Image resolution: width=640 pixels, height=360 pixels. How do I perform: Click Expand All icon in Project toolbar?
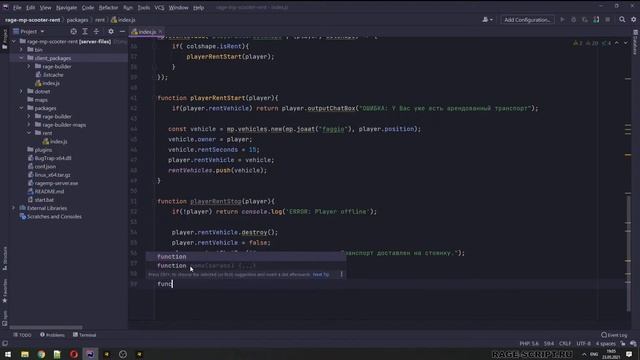[x=85, y=31]
